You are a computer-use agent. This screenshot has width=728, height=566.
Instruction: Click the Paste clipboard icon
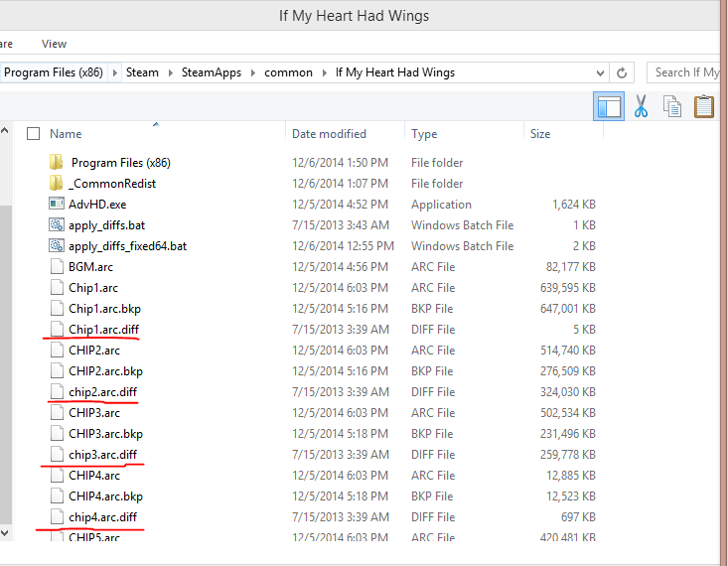(x=704, y=106)
